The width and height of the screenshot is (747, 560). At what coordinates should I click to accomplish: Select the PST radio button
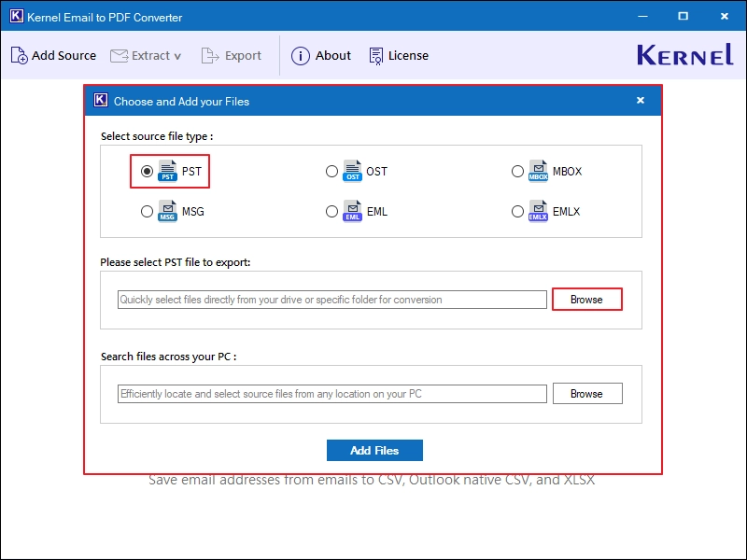click(147, 171)
